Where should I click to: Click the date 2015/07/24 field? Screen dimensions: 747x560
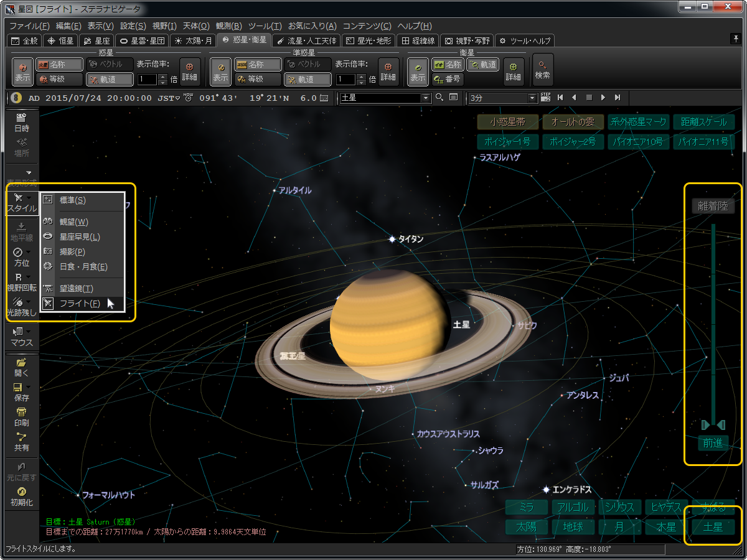(75, 98)
